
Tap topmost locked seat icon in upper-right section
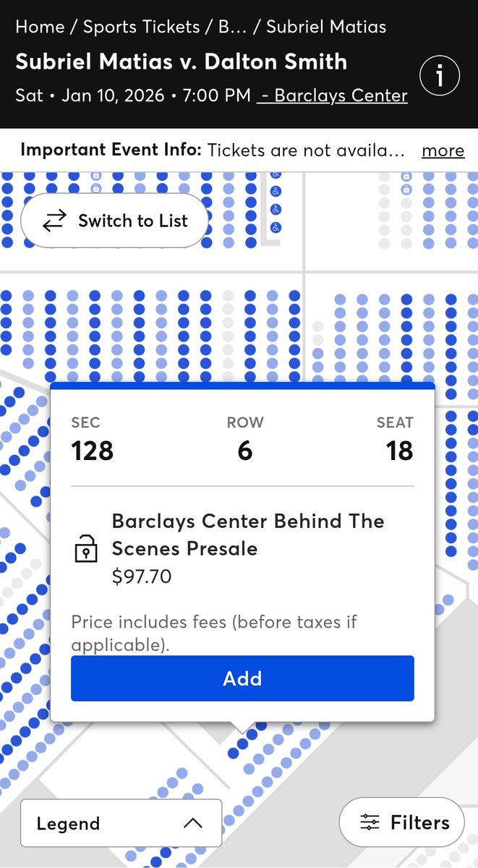tap(406, 176)
